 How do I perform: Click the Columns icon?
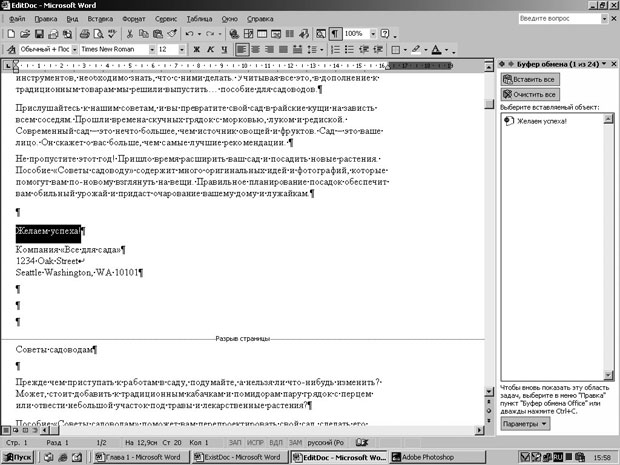pos(290,34)
